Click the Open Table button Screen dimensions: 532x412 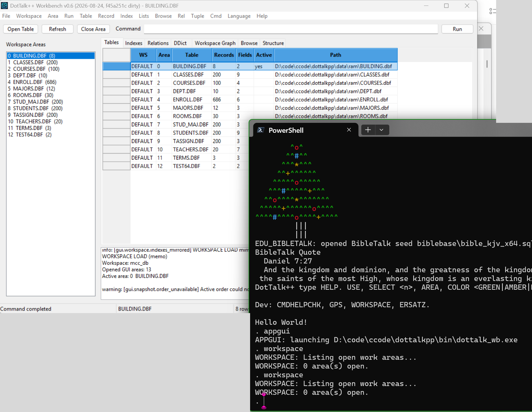click(21, 29)
